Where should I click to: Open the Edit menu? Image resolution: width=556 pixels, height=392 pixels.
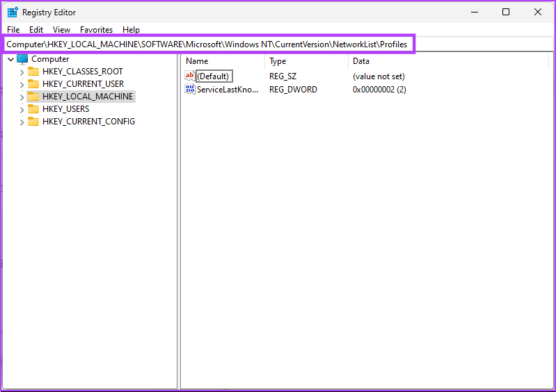[36, 30]
